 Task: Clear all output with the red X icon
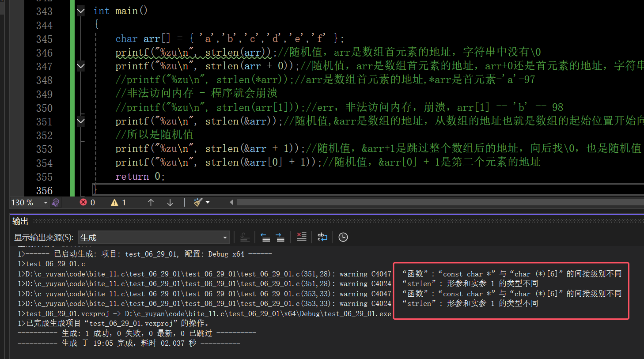tap(302, 237)
